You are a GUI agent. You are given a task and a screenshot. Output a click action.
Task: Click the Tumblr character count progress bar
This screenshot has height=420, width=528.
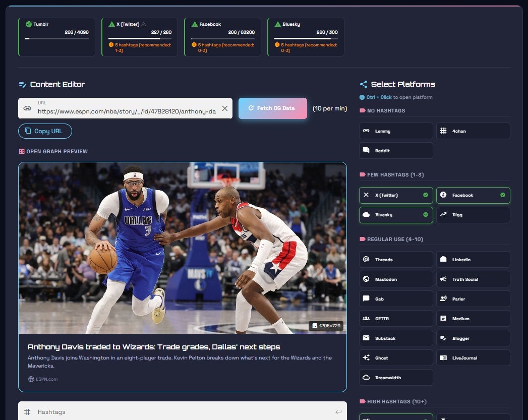tap(56, 39)
